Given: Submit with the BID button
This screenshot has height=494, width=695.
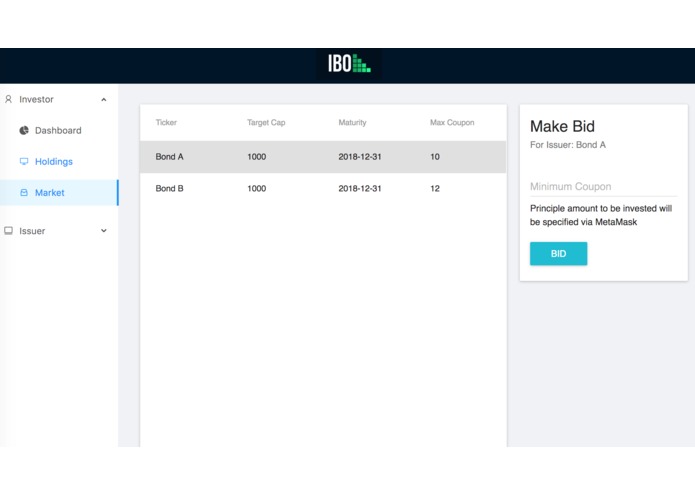Looking at the screenshot, I should pos(558,253).
